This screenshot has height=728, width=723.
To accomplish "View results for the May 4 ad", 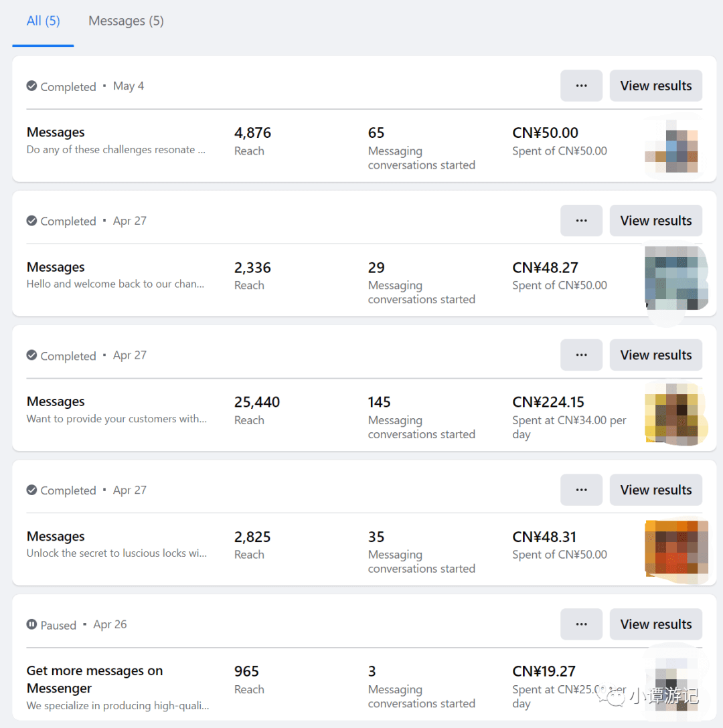I will (x=655, y=86).
